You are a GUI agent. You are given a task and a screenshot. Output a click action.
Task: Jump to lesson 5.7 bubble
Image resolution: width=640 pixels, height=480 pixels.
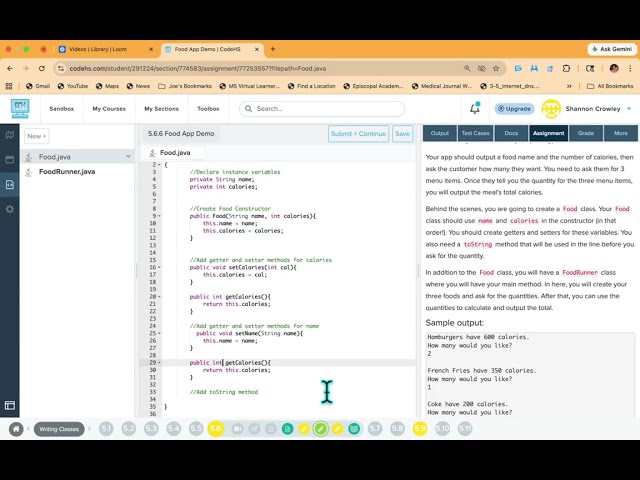(x=375, y=429)
